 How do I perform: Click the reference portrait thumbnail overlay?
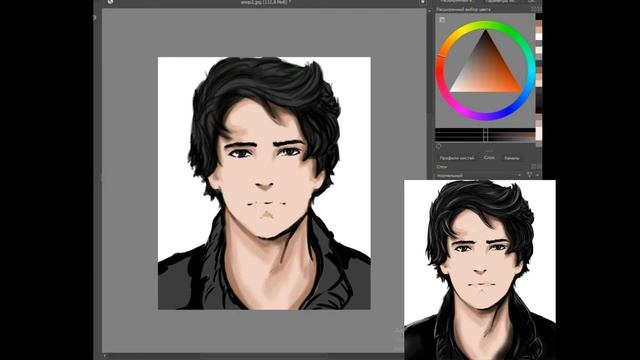click(480, 270)
